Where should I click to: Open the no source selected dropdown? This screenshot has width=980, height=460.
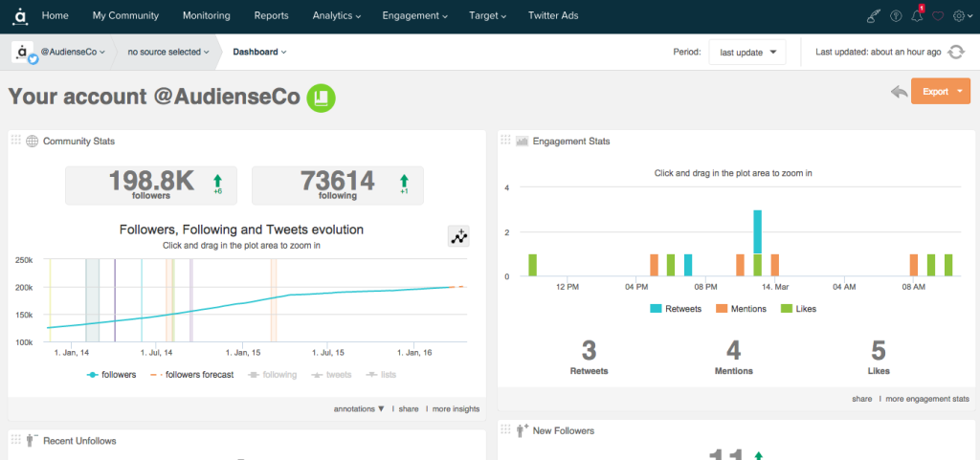(x=168, y=52)
